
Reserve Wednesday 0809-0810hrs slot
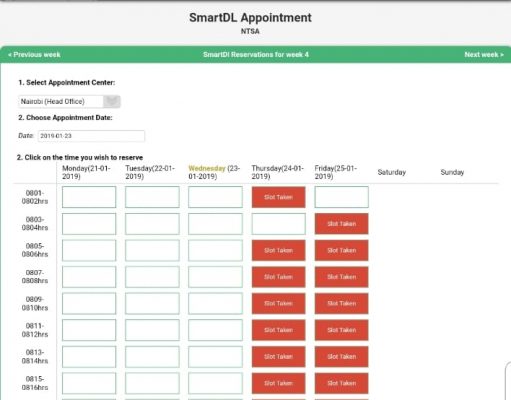coord(215,304)
